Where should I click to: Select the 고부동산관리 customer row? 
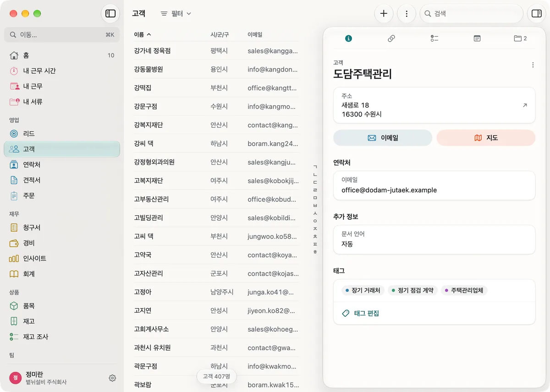pyautogui.click(x=216, y=199)
